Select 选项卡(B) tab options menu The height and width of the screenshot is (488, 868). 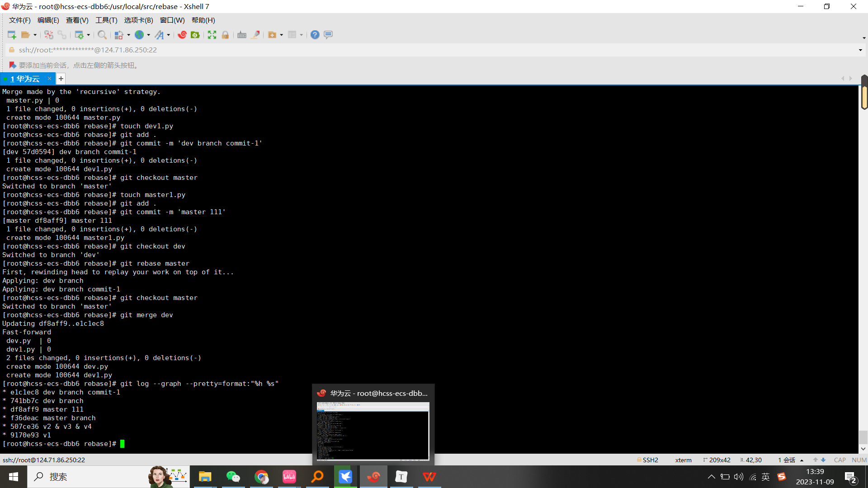tap(137, 20)
